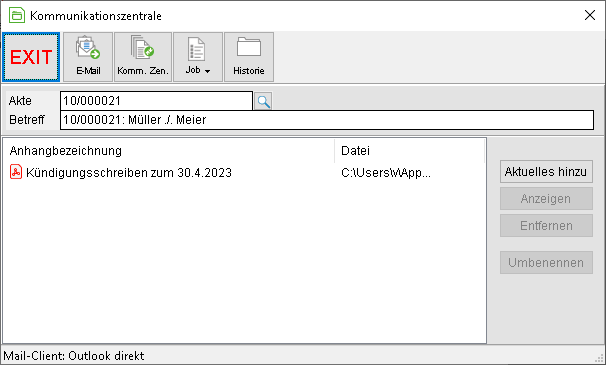
Task: Select attachment Kündigungsschreiben zum 30.4.2023
Action: pyautogui.click(x=129, y=172)
